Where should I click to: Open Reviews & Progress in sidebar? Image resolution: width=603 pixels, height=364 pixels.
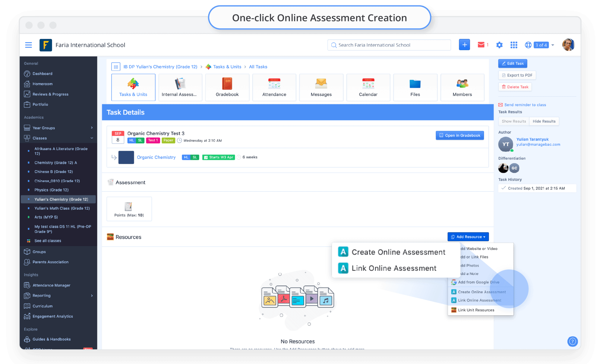50,94
